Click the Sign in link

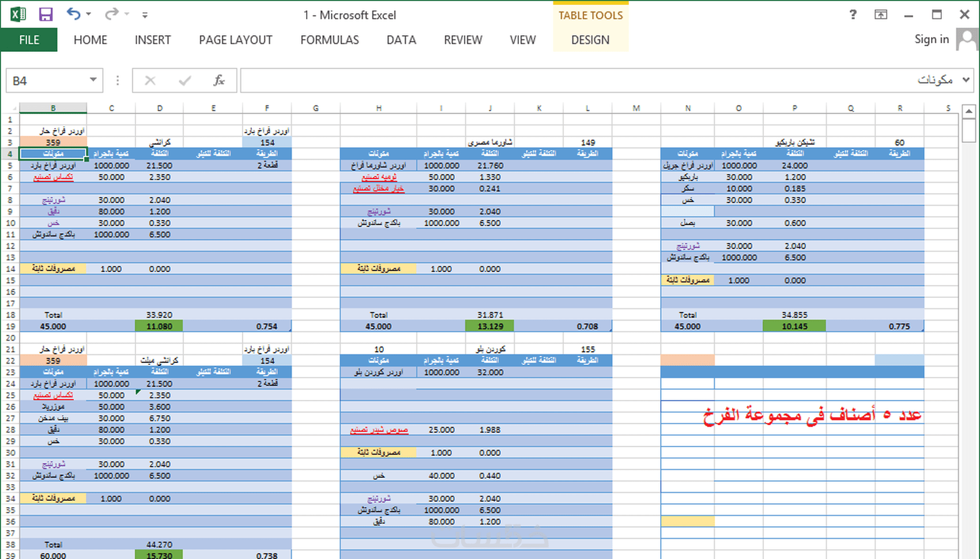click(932, 39)
